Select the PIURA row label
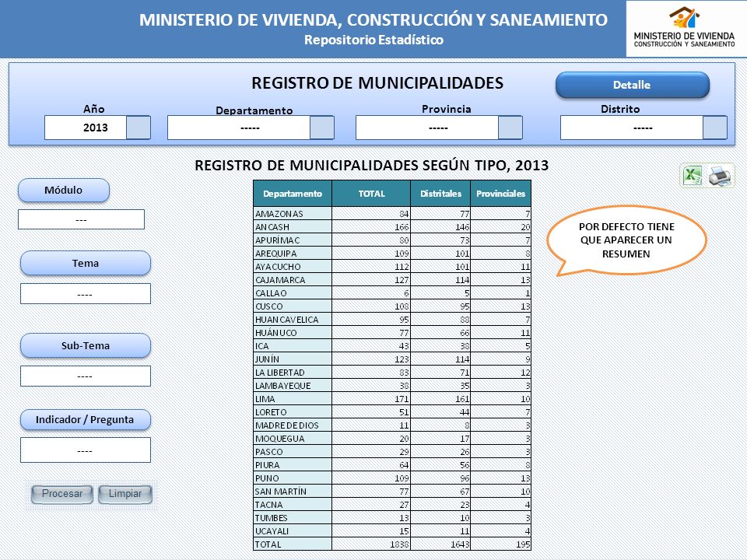The width and height of the screenshot is (747, 560). 267,465
